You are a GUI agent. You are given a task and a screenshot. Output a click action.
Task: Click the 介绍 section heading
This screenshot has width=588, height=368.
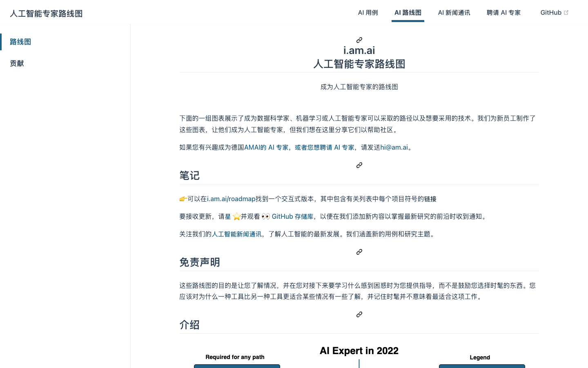(x=189, y=325)
